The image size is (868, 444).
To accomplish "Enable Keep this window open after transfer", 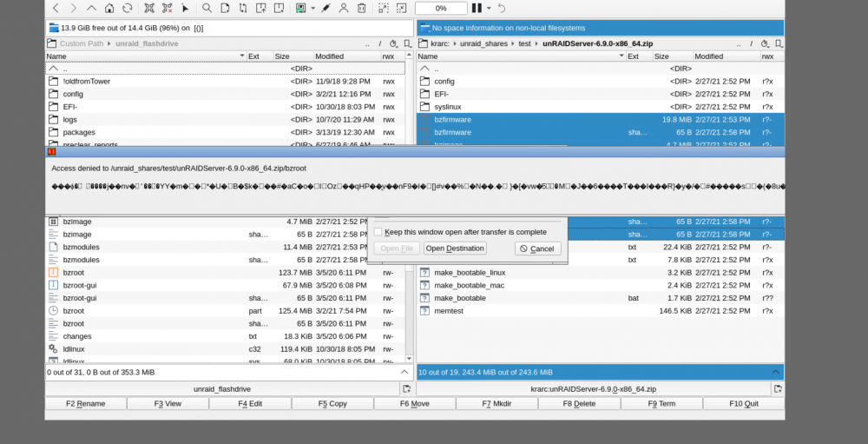I will point(378,232).
